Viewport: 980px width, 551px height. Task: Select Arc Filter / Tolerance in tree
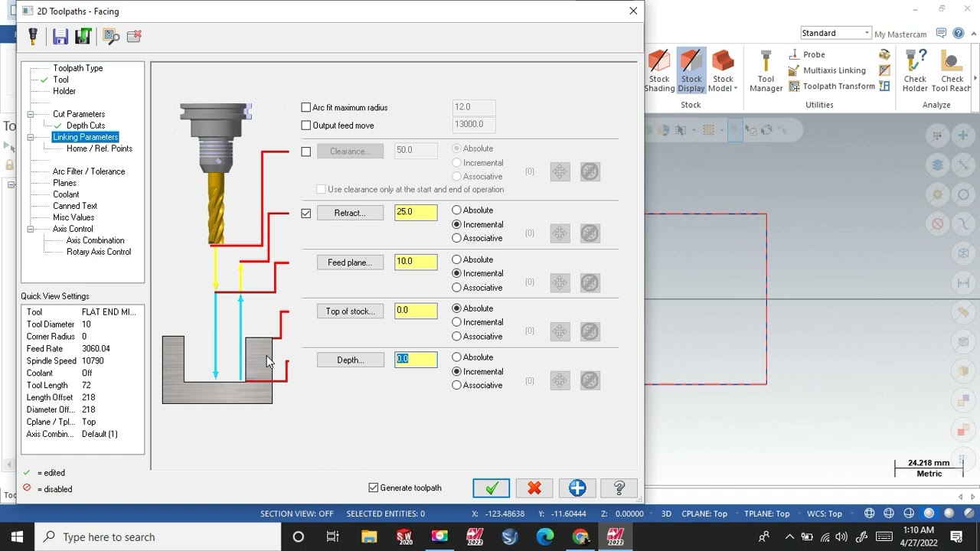point(89,171)
